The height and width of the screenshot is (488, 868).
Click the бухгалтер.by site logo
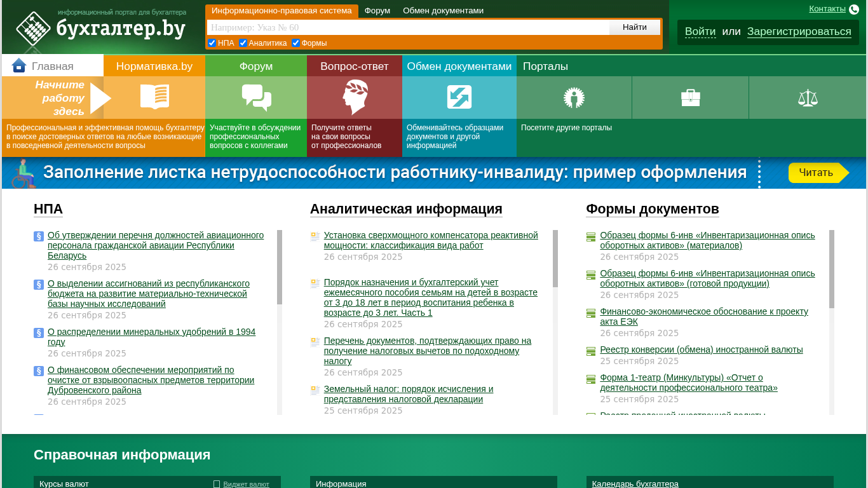tap(102, 29)
